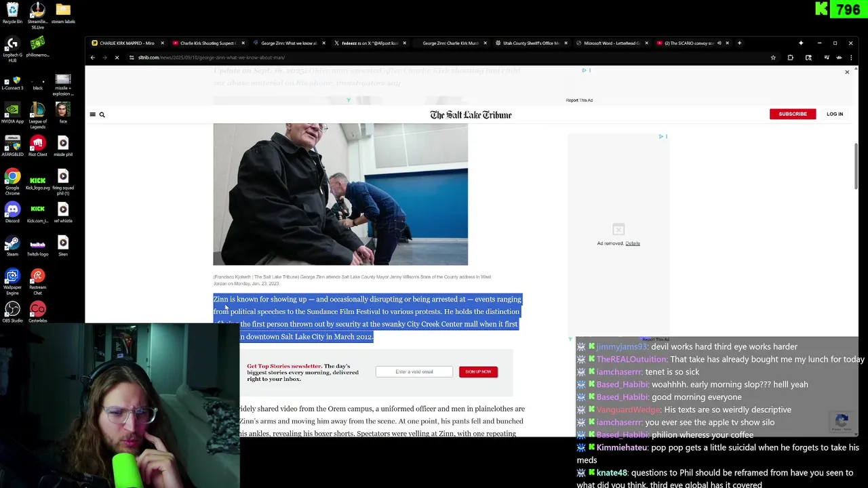Open the face image file on desktop
The image size is (868, 488).
pos(63,113)
